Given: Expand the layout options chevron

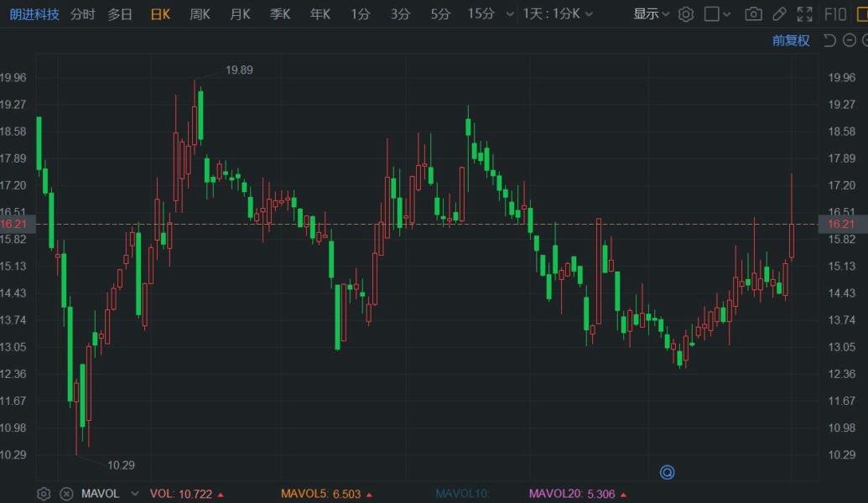Looking at the screenshot, I should pos(727,14).
